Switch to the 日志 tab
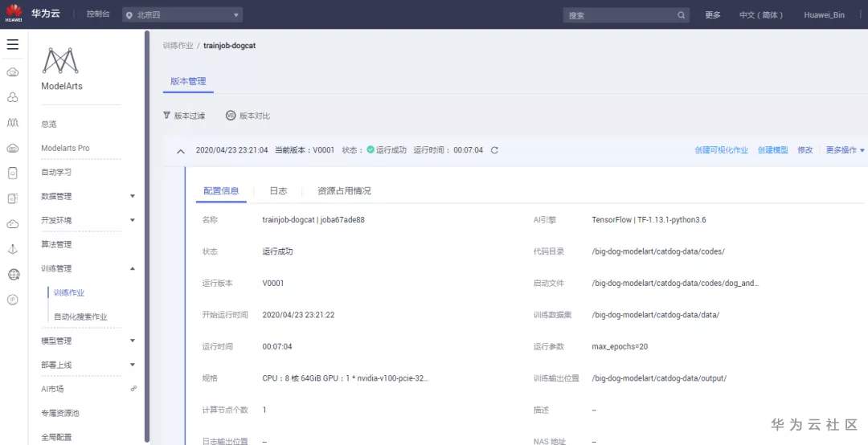 [278, 191]
